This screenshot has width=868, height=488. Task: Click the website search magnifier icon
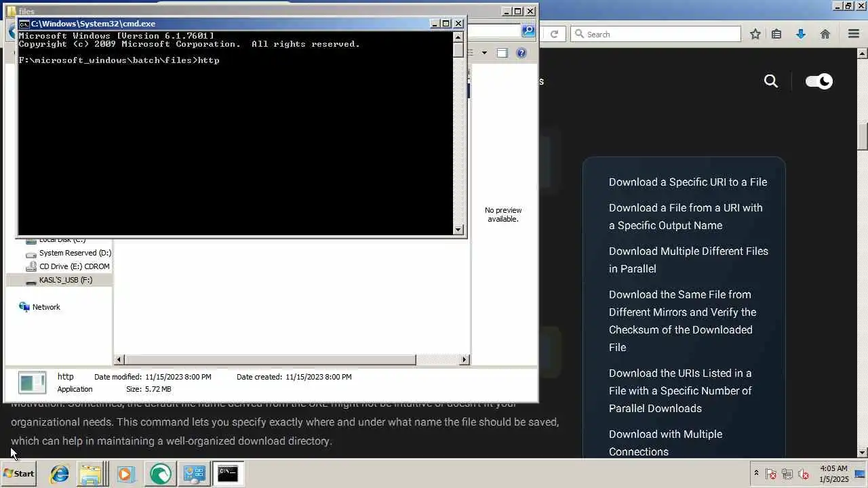pyautogui.click(x=771, y=81)
